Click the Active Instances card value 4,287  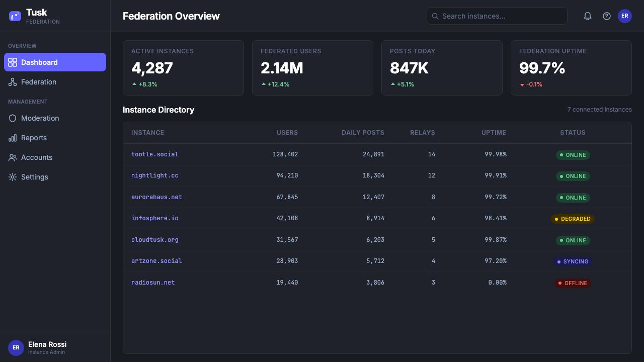pyautogui.click(x=152, y=68)
